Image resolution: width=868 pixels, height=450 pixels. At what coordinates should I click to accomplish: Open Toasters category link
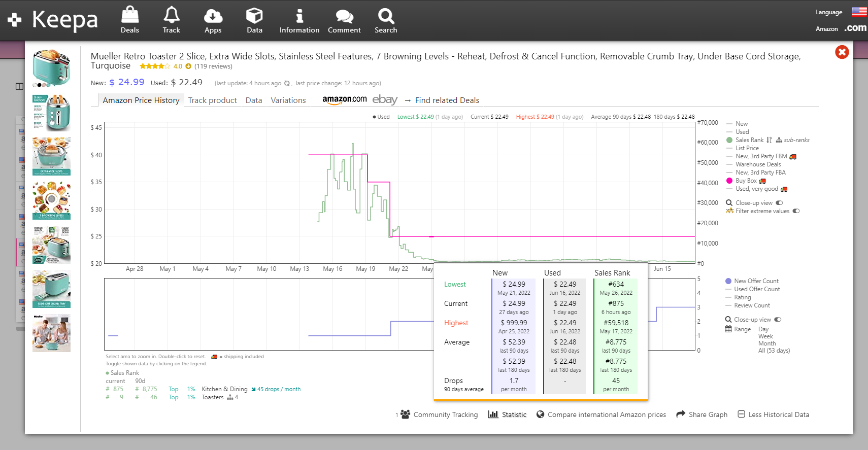(212, 397)
